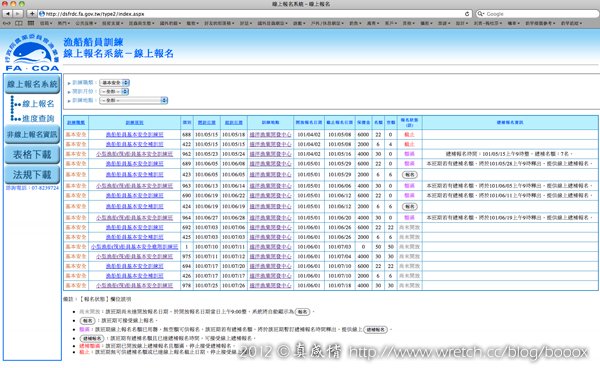This screenshot has width=600, height=368.
Task: Click class number cell 690
Action: coord(187,195)
